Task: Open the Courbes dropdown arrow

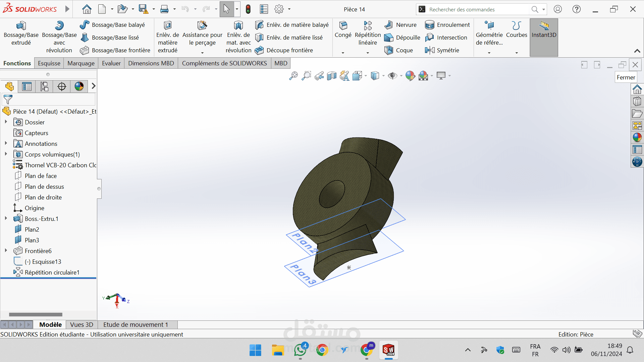Action: [x=517, y=53]
